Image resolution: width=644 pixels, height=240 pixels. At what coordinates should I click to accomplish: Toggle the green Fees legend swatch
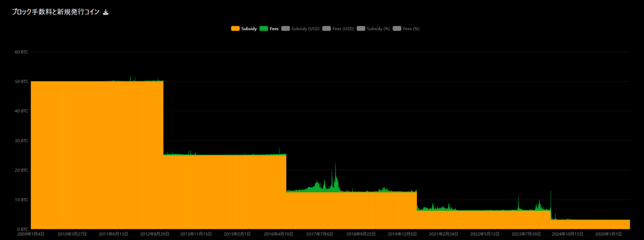coord(264,29)
